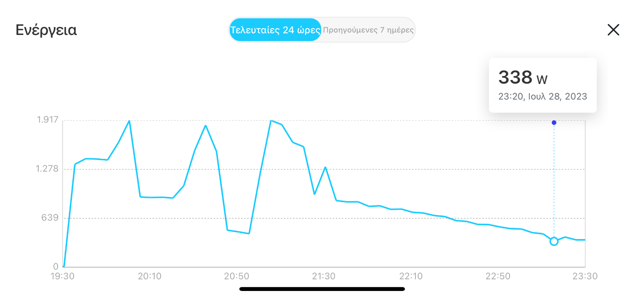Viewport: 644px width, 297px height.
Task: Close the Ενέργεια chart with the X icon
Action: 613,30
